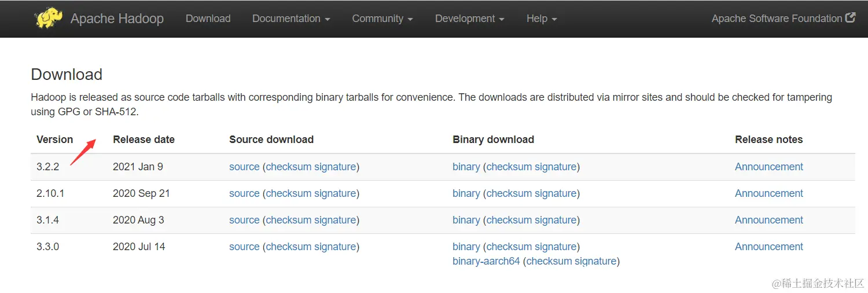Open checksum for 2.10.1 source download
Screen dimensions: 868x293
(288, 193)
